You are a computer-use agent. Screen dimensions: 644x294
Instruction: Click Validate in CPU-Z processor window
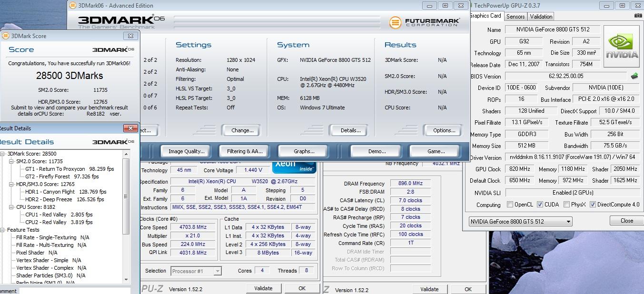pos(263,288)
